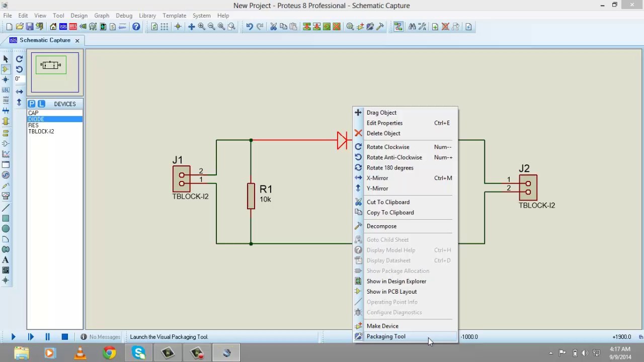Click the L library manage button
644x362 pixels.
pyautogui.click(x=41, y=104)
